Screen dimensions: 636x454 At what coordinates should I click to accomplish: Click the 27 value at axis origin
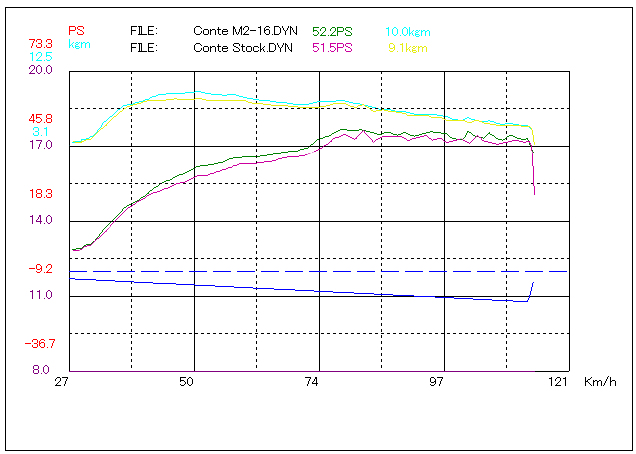(x=62, y=383)
